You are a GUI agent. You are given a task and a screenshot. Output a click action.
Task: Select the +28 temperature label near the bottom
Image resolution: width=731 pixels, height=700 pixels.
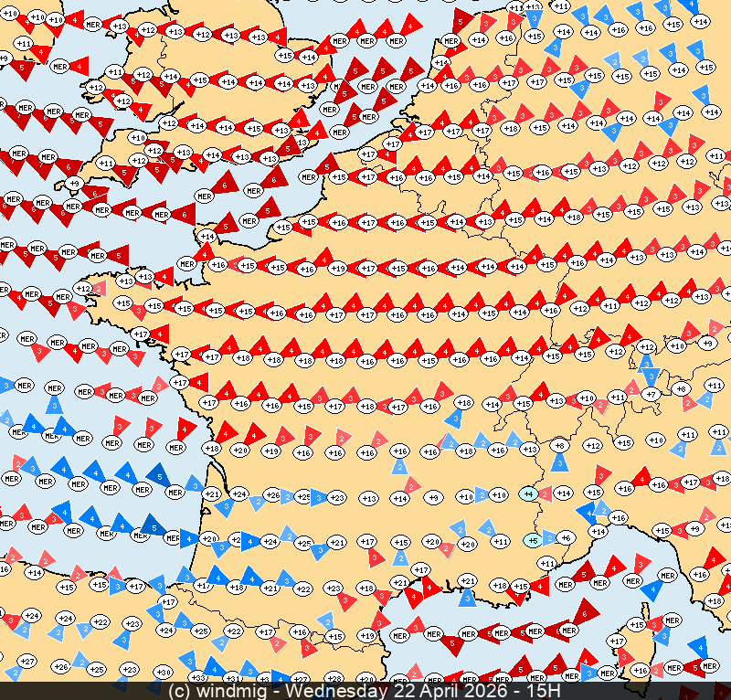tap(335, 678)
